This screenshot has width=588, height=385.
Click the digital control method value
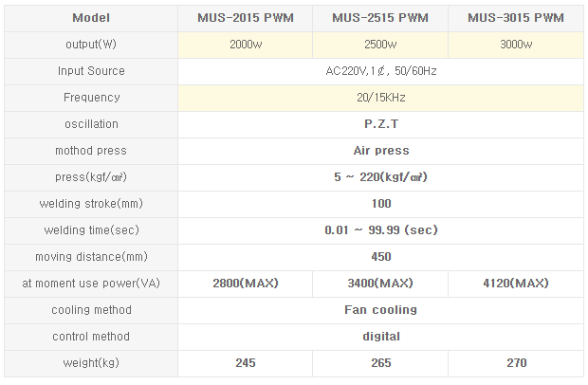(381, 337)
